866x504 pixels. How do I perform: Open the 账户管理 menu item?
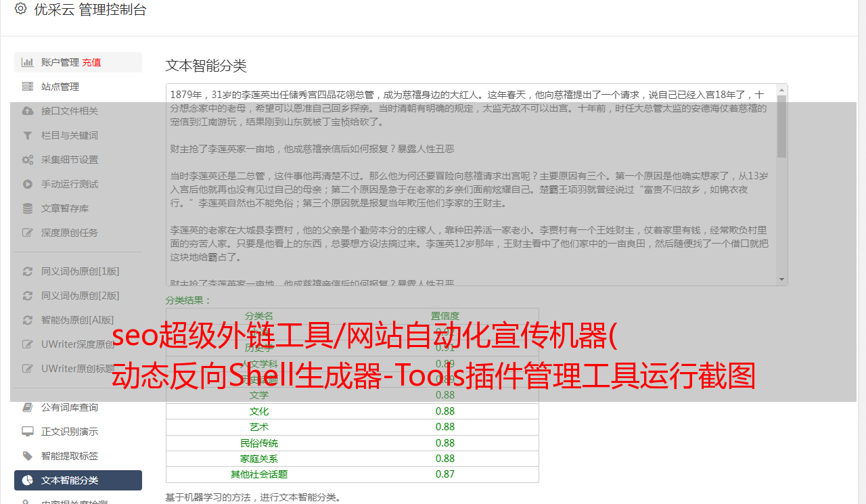pyautogui.click(x=78, y=62)
